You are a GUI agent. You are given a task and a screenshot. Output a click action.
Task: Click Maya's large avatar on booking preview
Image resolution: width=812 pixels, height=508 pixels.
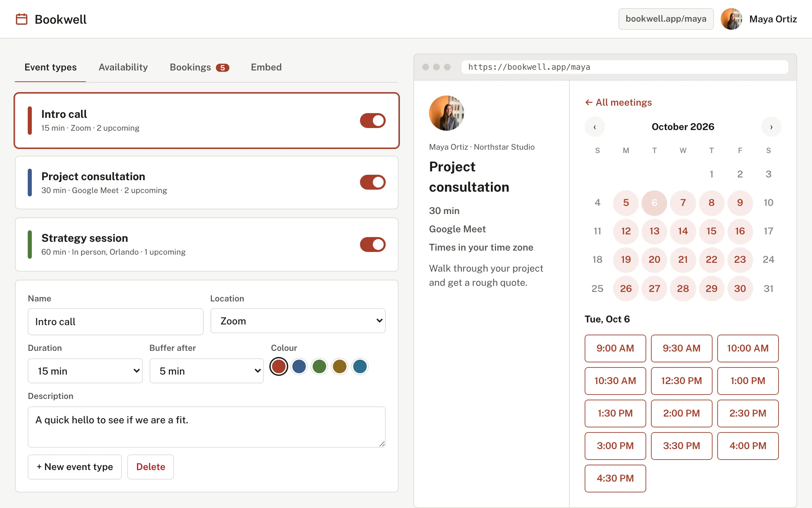447,113
